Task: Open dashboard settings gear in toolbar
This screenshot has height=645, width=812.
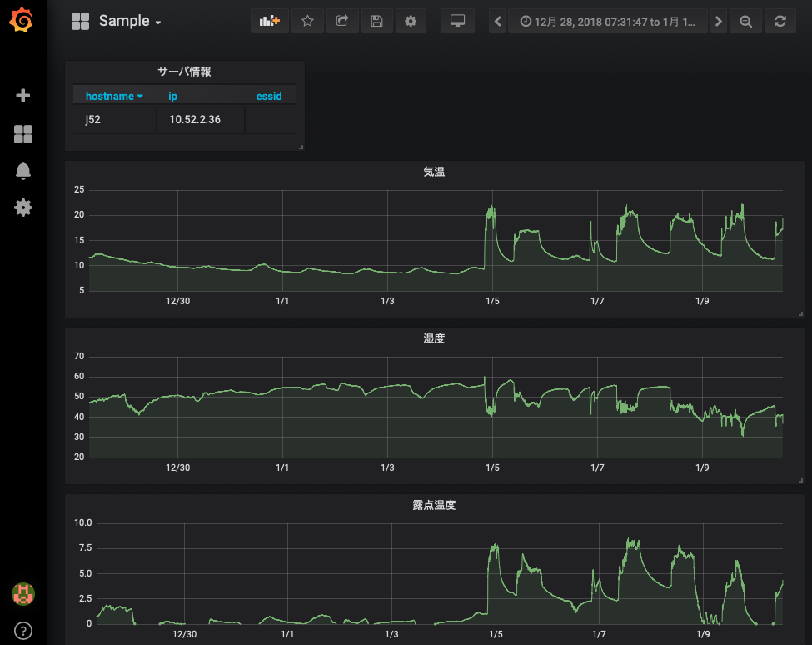Action: click(411, 21)
